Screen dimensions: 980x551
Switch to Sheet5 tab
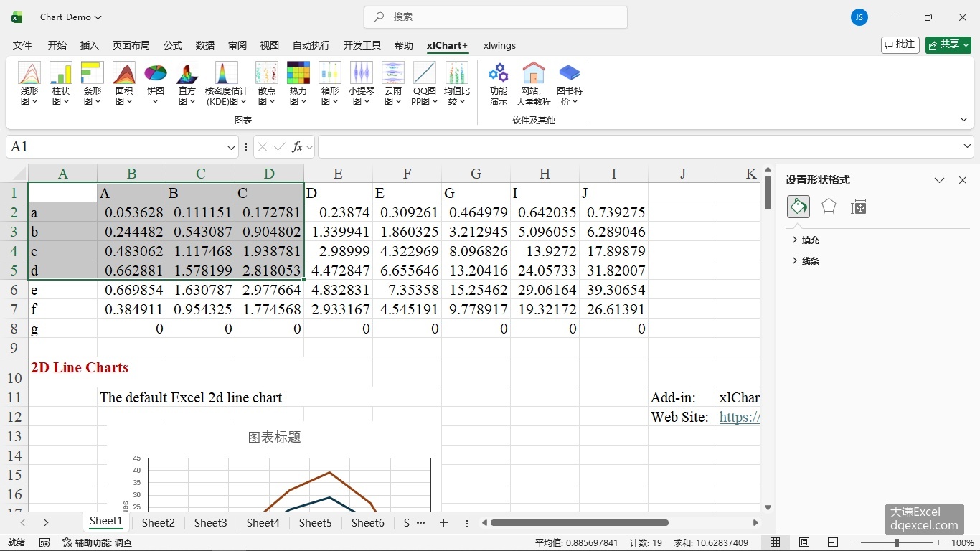[316, 523]
